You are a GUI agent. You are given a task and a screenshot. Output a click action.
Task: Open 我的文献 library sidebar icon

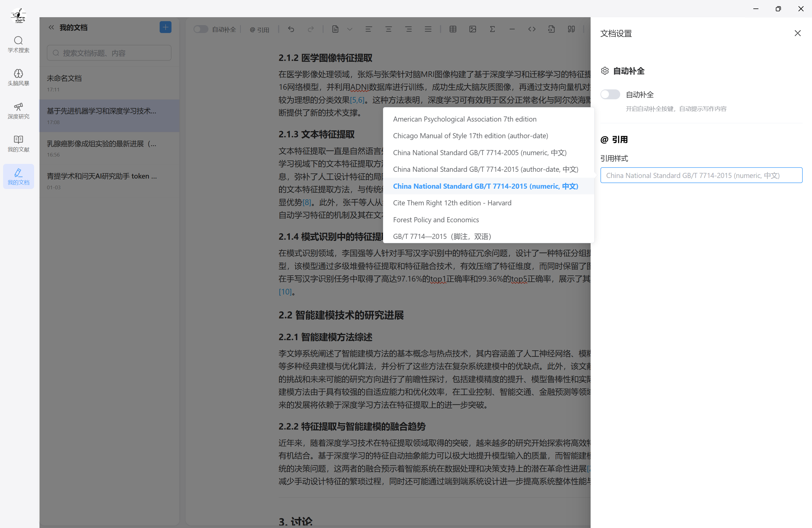tap(18, 144)
